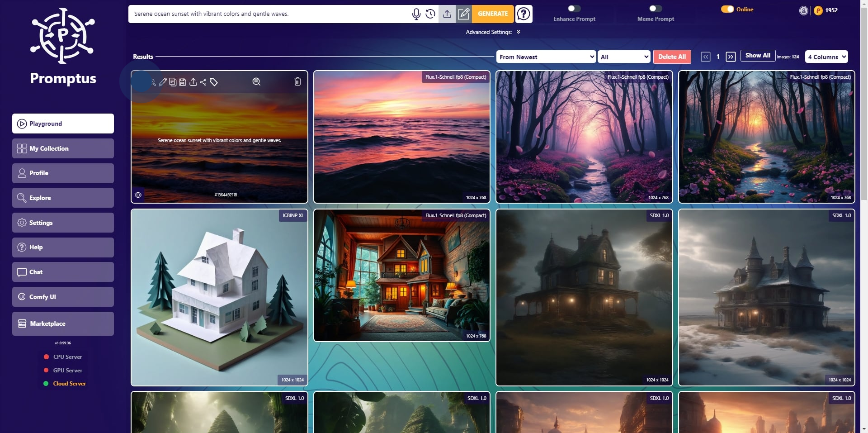Open the prompt history clock icon

tap(430, 14)
